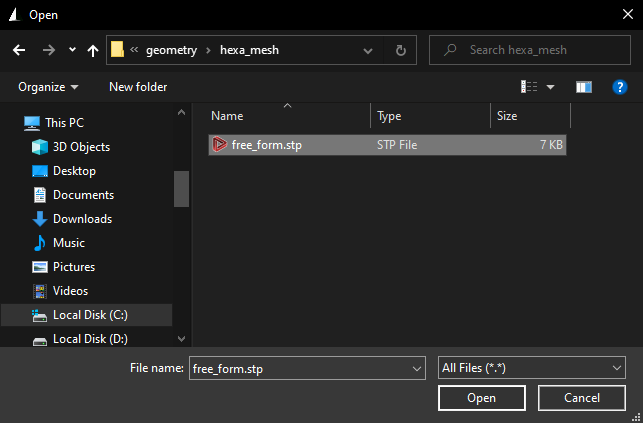Expand the File name history dropdown
Image resolution: width=643 pixels, height=423 pixels.
417,369
